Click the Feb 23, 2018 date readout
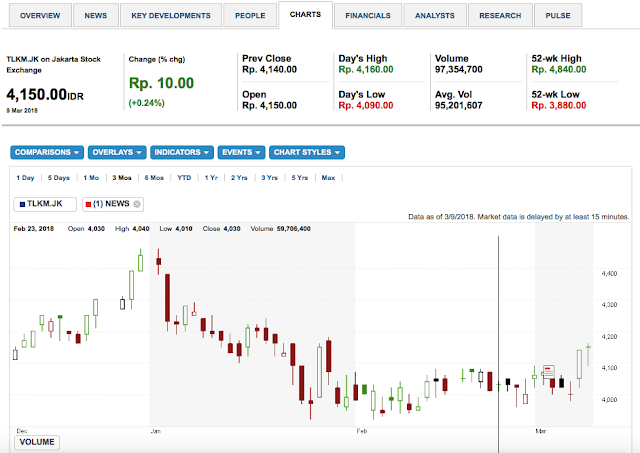This screenshot has width=640, height=453. (33, 229)
